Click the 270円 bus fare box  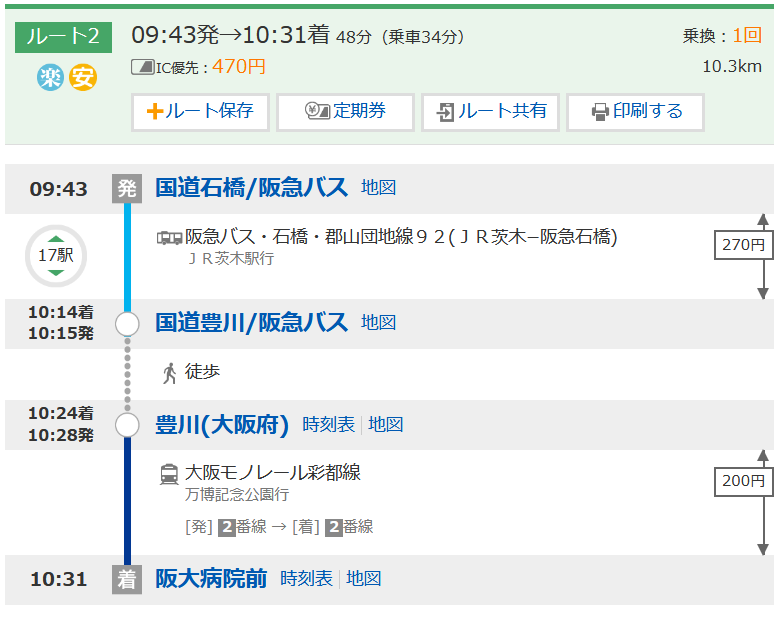(x=743, y=244)
